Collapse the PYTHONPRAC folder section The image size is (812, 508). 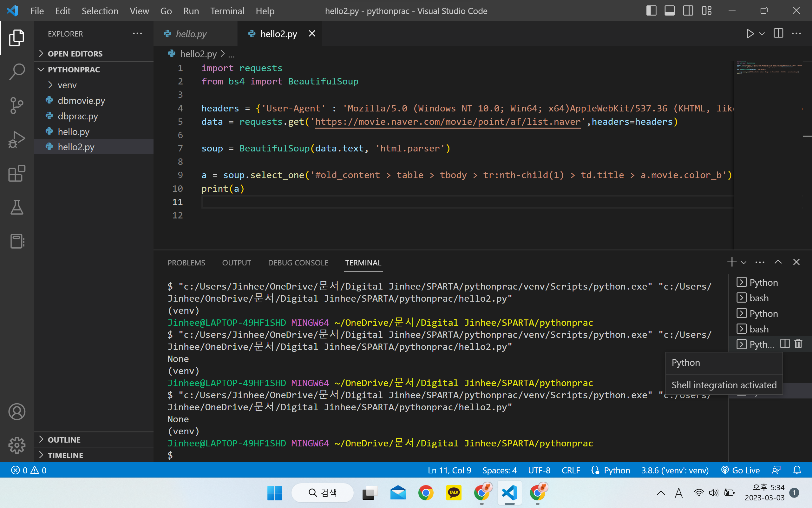coord(94,70)
